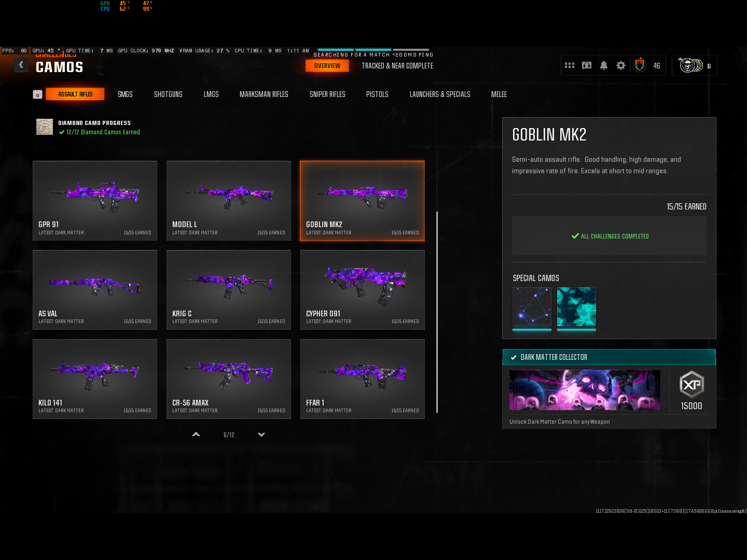Select the teal shark special camo
The image size is (747, 560).
[576, 308]
